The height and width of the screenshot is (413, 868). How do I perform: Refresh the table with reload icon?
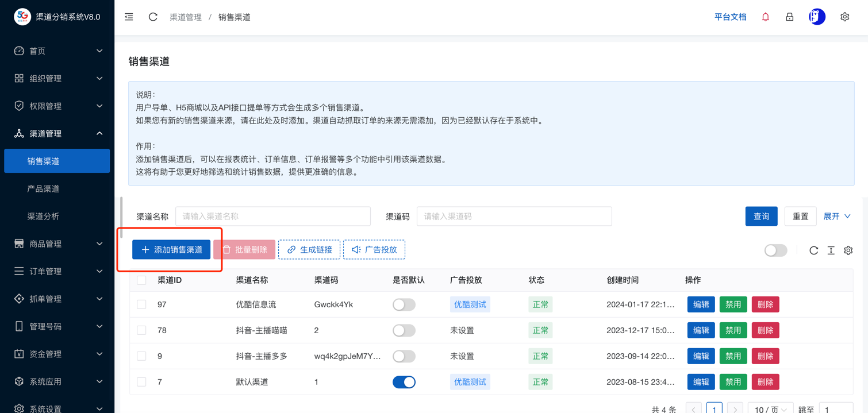pos(813,250)
